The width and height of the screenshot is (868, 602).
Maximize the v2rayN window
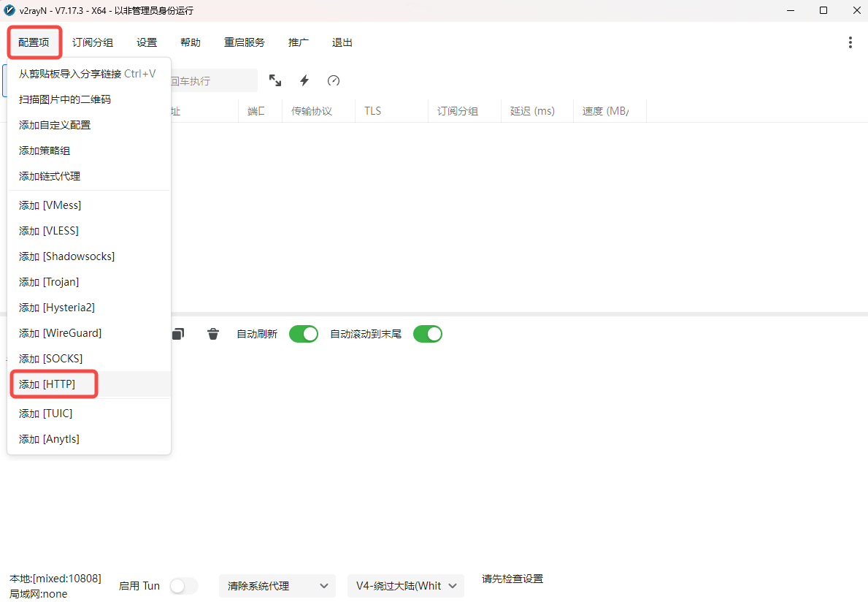click(823, 10)
